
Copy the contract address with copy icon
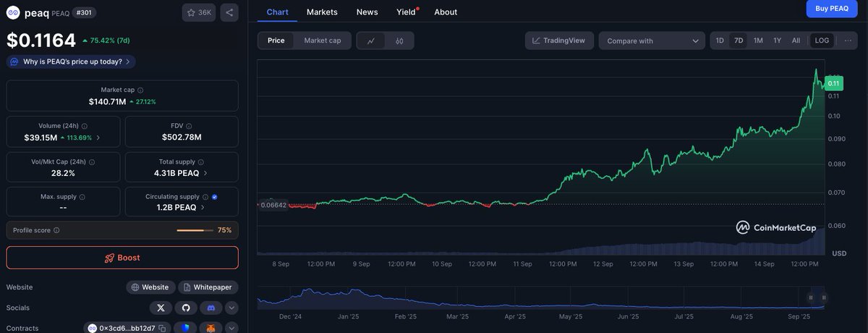(162, 328)
